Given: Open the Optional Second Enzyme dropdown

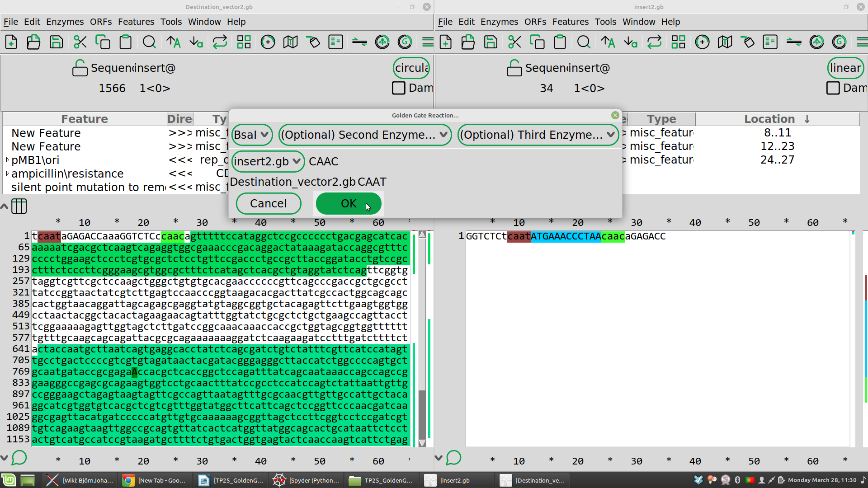Looking at the screenshot, I should tap(364, 135).
